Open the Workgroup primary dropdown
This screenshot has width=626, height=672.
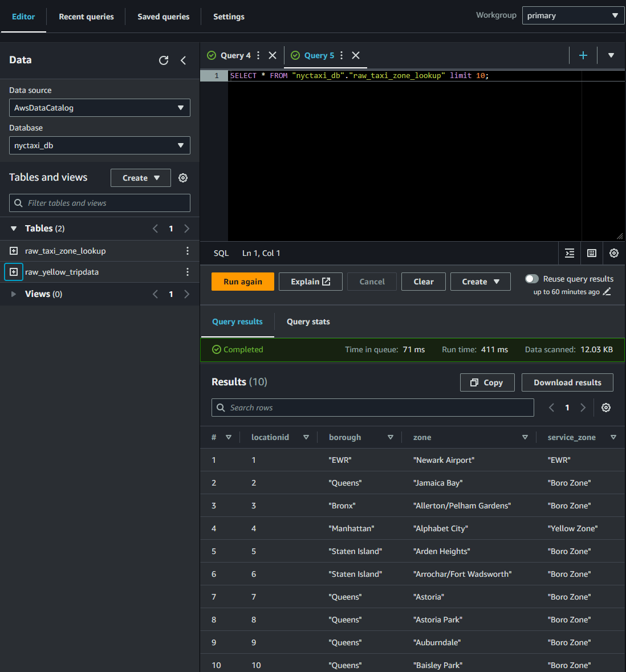(573, 15)
